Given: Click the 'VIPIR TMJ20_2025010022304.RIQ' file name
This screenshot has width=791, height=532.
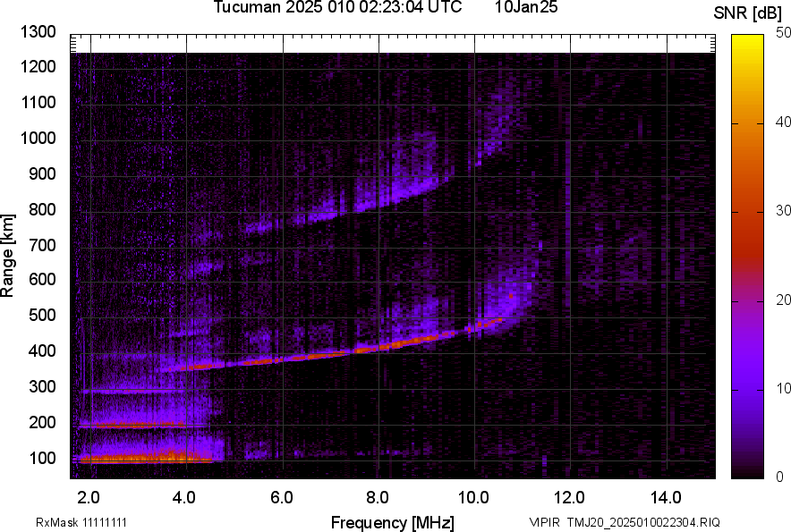Looking at the screenshot, I should 625,522.
